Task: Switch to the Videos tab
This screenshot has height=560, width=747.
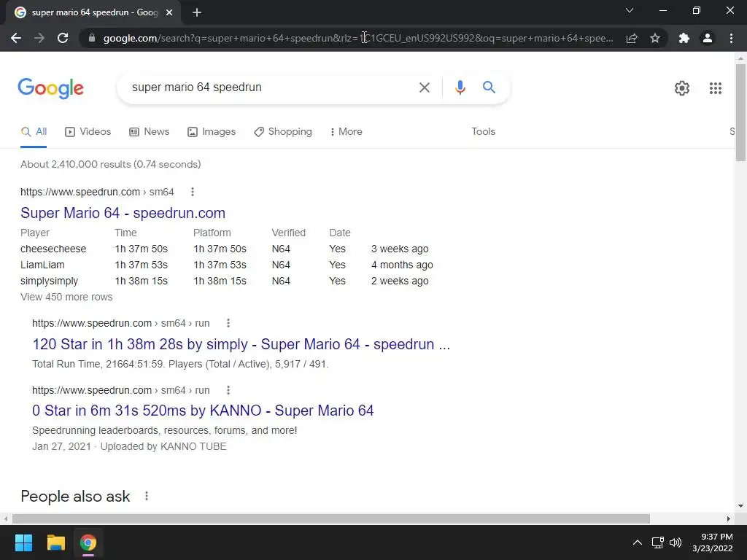Action: pos(88,132)
